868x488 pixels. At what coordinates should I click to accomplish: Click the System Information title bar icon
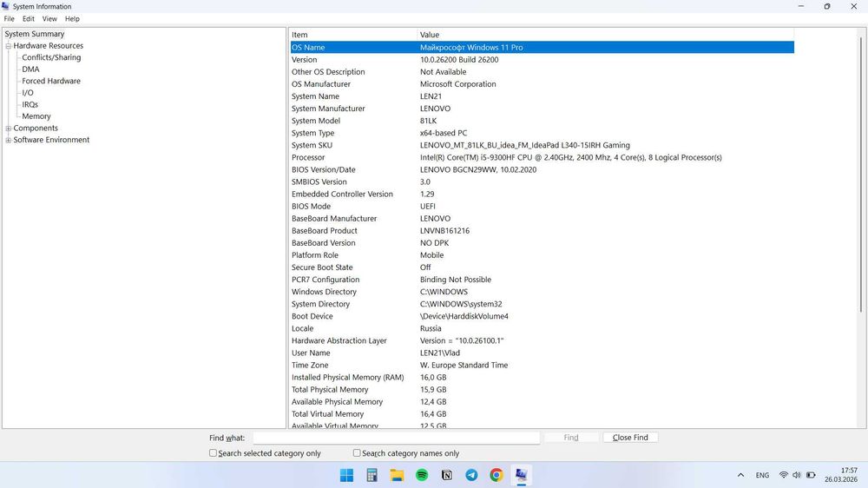point(5,6)
